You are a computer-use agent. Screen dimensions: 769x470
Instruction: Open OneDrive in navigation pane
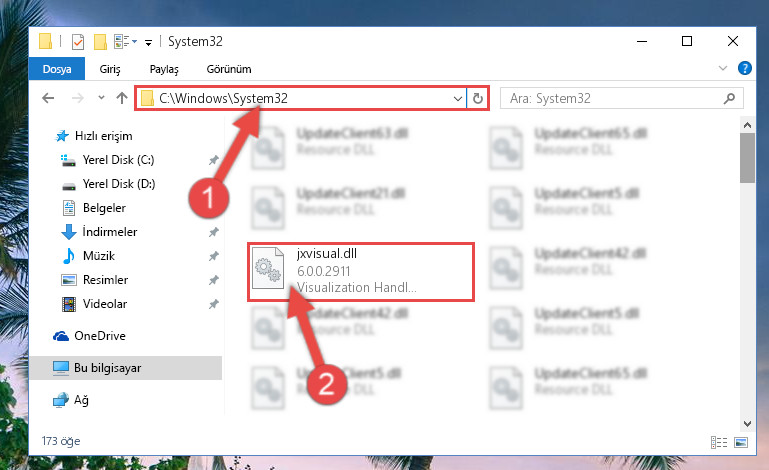100,336
